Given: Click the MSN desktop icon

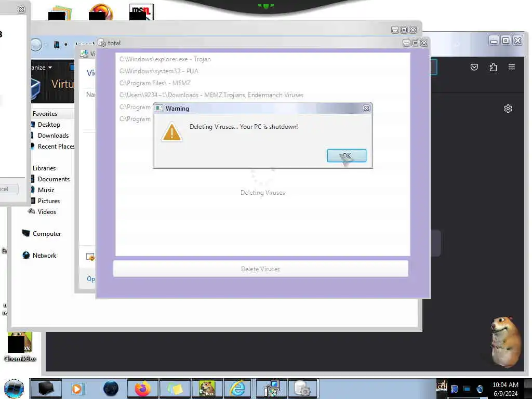Looking at the screenshot, I should [x=141, y=11].
